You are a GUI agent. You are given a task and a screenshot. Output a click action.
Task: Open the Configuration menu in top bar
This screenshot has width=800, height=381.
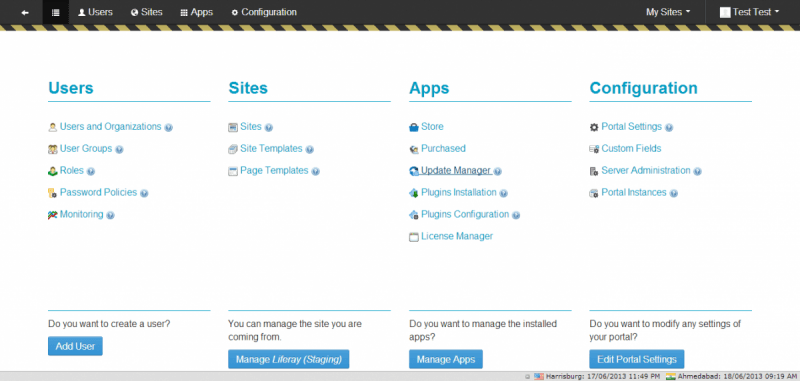coord(264,12)
